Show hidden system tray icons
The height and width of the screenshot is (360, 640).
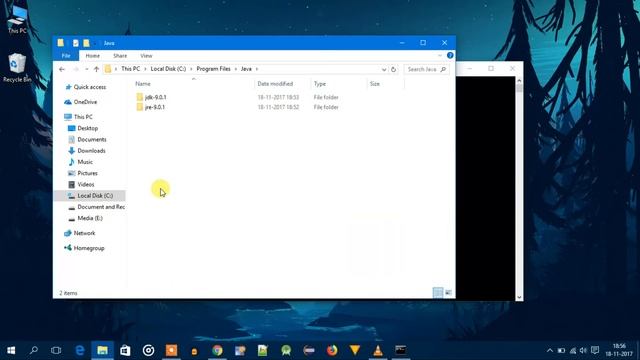(x=550, y=350)
